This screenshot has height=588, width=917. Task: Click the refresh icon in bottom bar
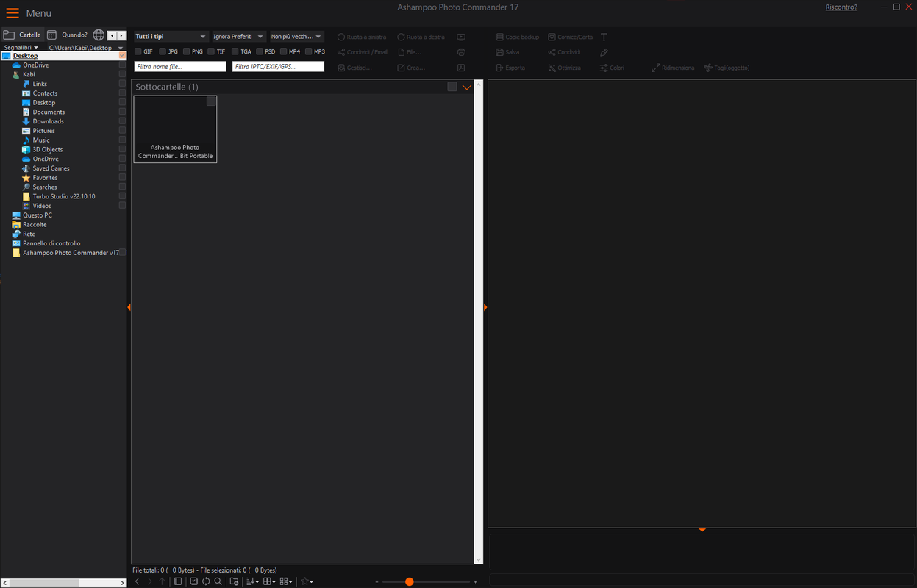tap(206, 581)
